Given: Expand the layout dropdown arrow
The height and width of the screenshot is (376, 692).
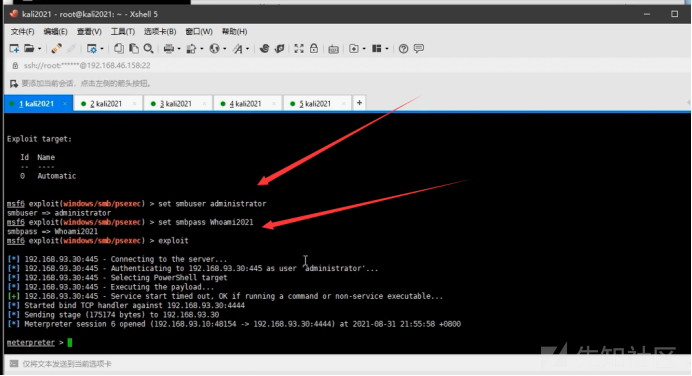Looking at the screenshot, I should [387, 49].
